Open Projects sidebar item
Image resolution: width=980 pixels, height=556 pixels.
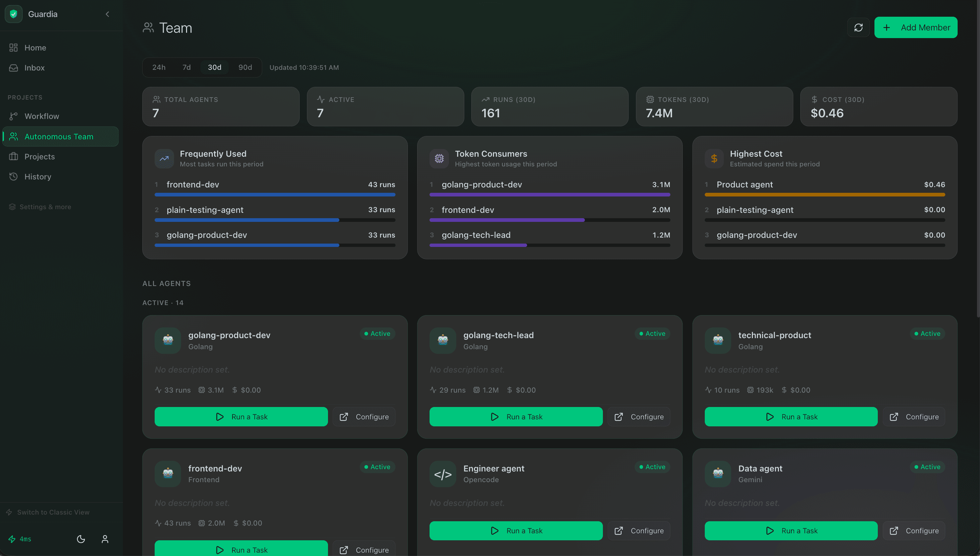pyautogui.click(x=61, y=157)
